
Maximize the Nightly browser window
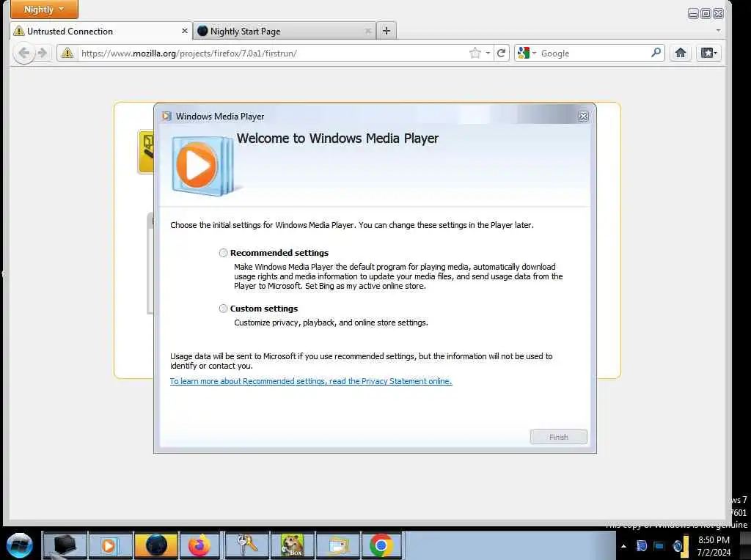(706, 13)
